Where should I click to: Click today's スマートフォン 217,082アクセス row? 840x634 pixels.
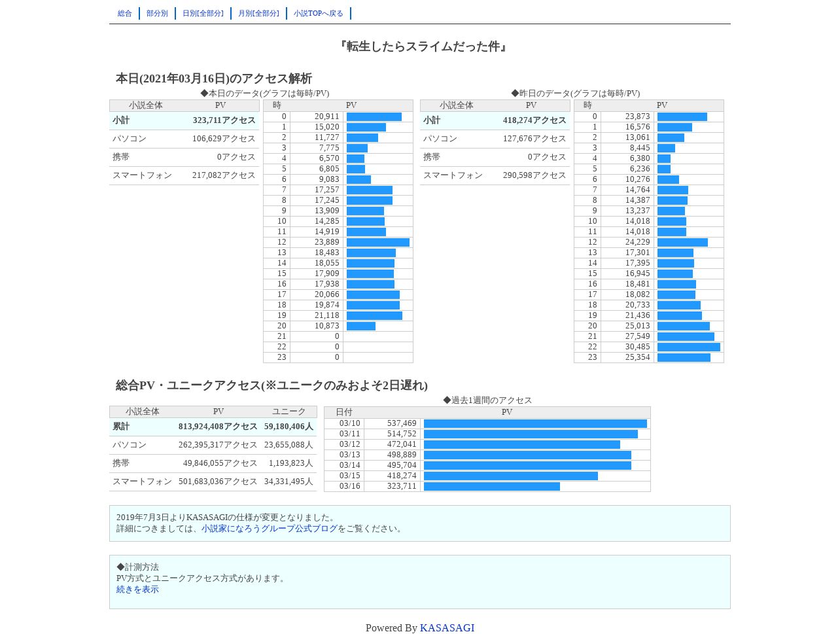click(x=184, y=175)
